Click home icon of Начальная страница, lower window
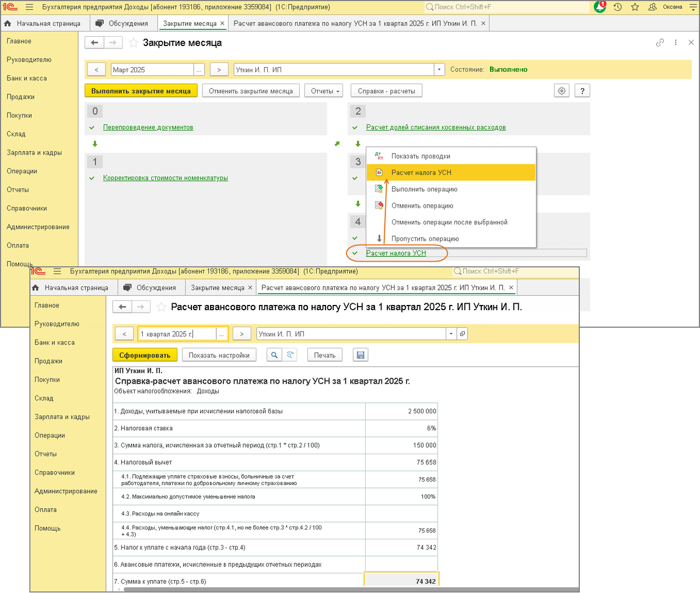This screenshot has height=593, width=700. pyautogui.click(x=36, y=287)
